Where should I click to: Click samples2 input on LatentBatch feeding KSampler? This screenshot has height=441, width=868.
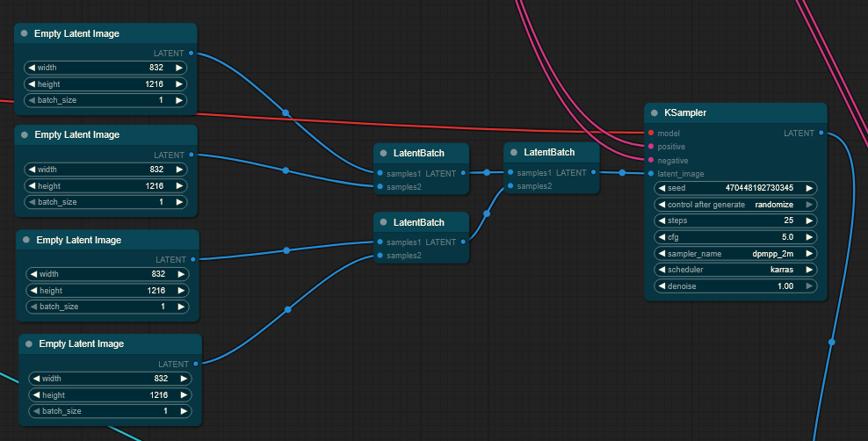[510, 186]
